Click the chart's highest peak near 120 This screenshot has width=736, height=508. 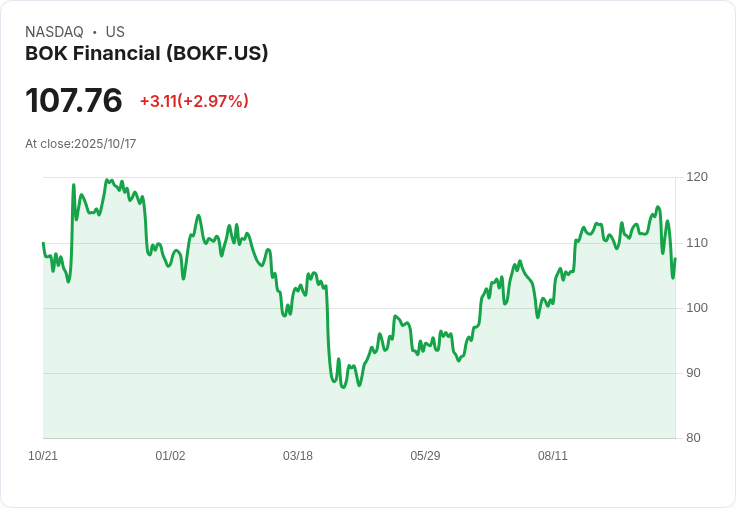(x=107, y=179)
